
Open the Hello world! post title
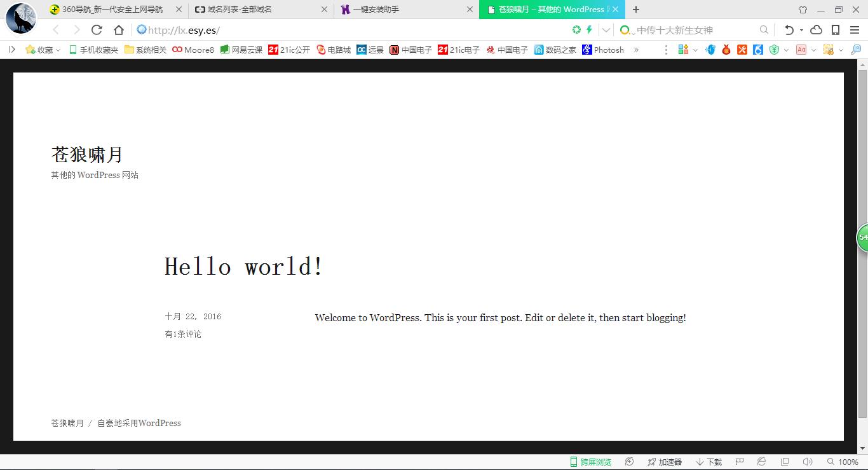tap(244, 266)
